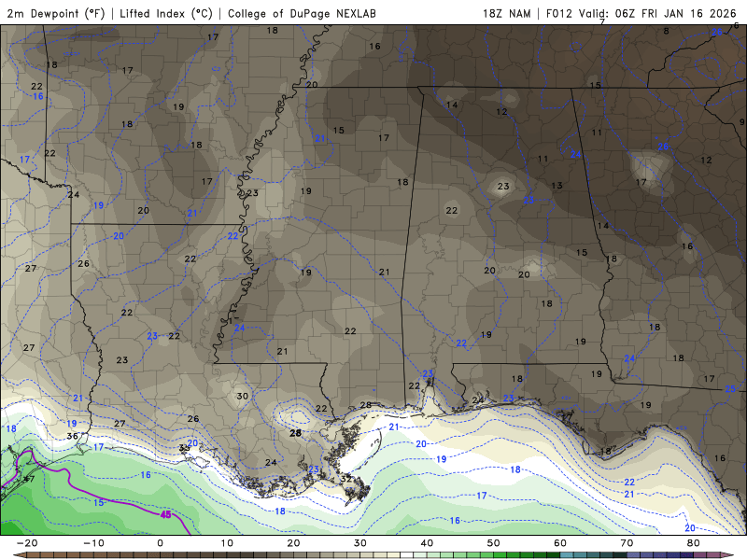This screenshot has width=747, height=560.
Task: Click the '2m Dewpoint (°F)' title text
Action: pos(55,13)
